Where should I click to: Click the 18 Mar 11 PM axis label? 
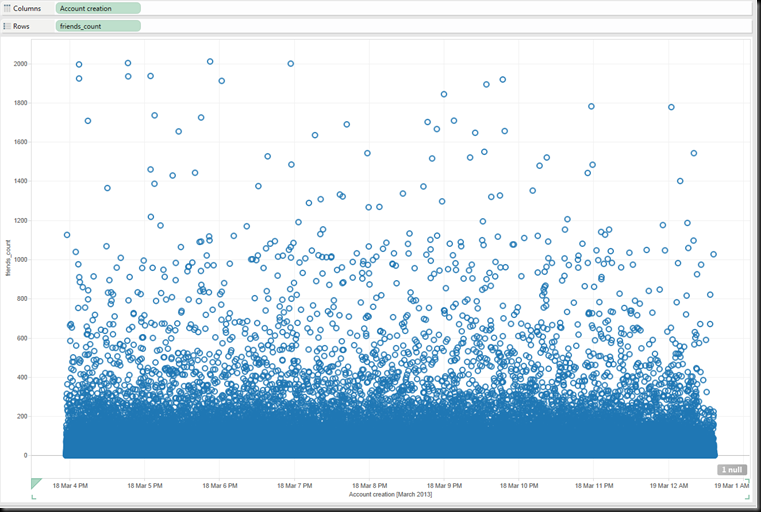tap(594, 485)
